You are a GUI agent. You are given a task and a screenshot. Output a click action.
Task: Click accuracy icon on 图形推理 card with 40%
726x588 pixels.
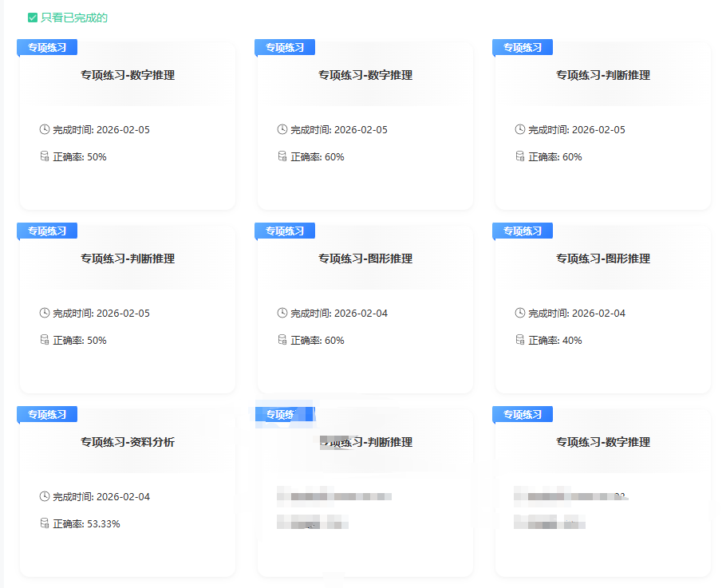coord(520,340)
